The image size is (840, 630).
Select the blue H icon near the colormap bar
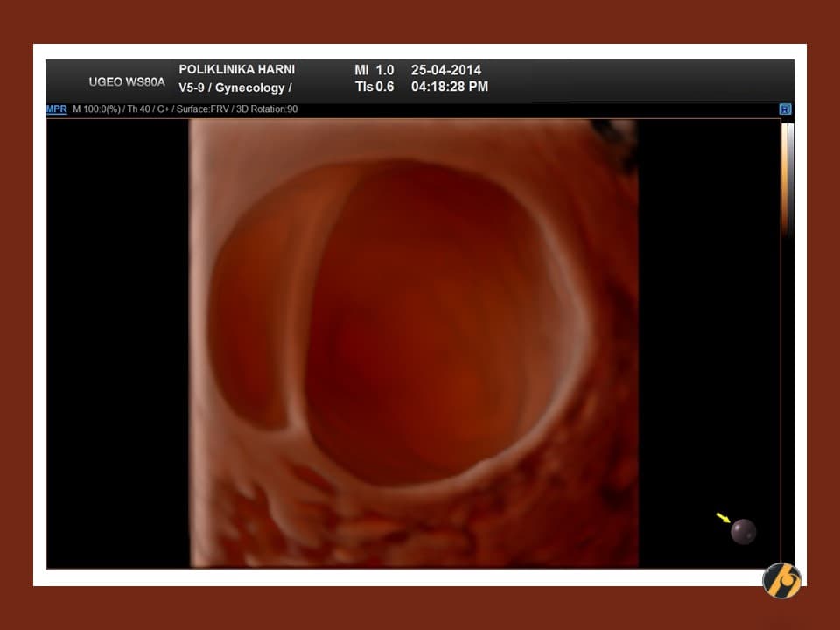(785, 109)
